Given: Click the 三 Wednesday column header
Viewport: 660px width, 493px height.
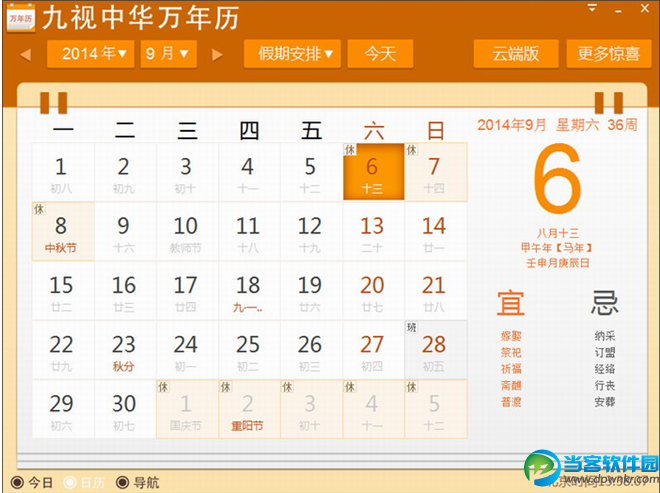Looking at the screenshot, I should [x=187, y=131].
